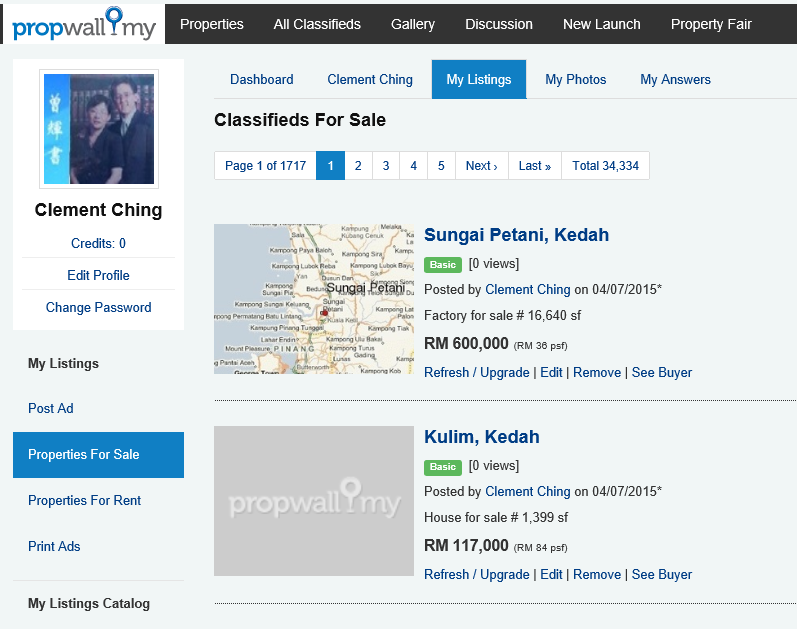Open Change Password

[99, 308]
